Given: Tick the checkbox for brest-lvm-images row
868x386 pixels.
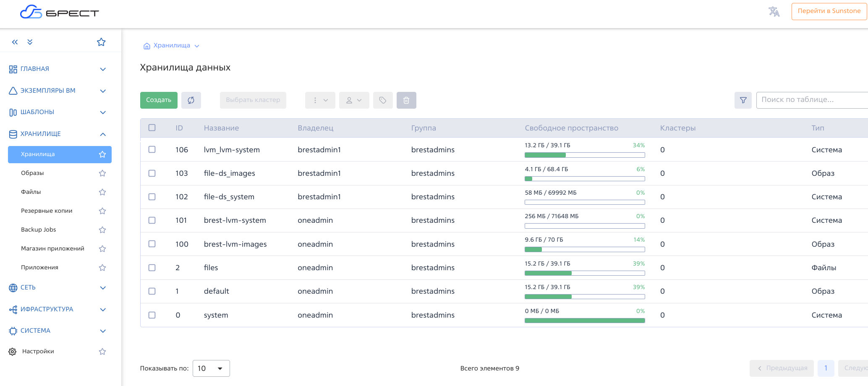Looking at the screenshot, I should (x=152, y=244).
